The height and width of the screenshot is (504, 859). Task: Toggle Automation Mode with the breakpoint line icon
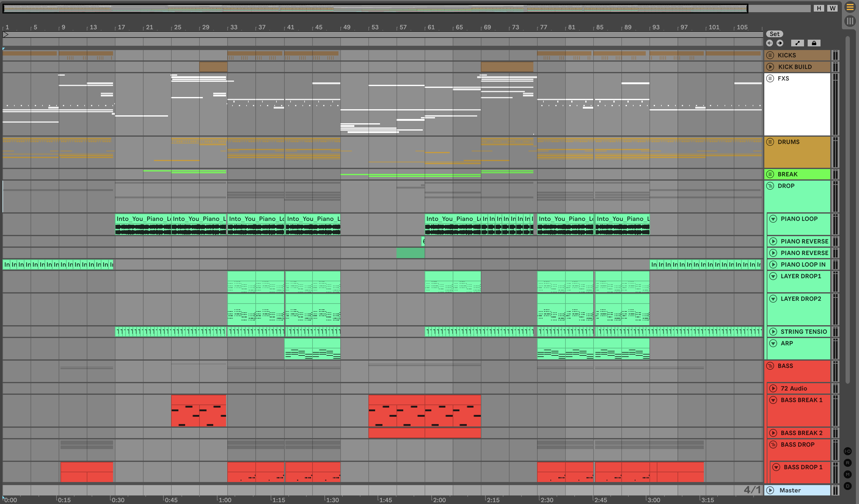tap(797, 43)
